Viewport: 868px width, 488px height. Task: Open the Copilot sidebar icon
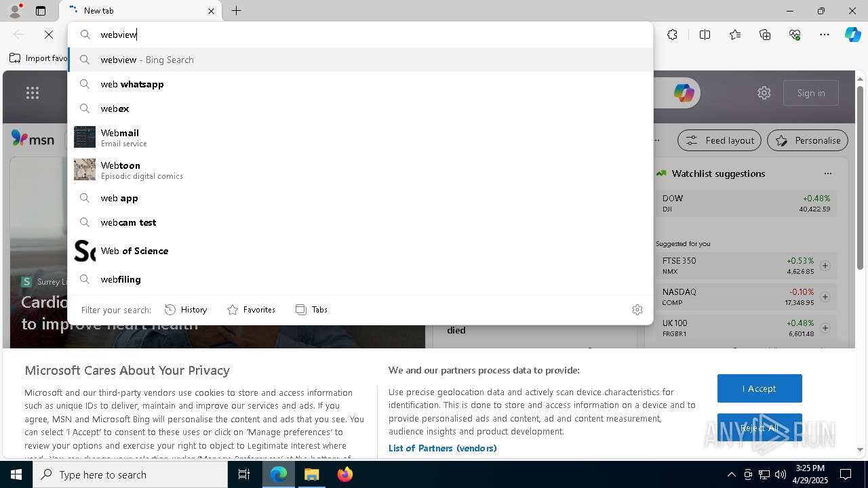pyautogui.click(x=852, y=35)
